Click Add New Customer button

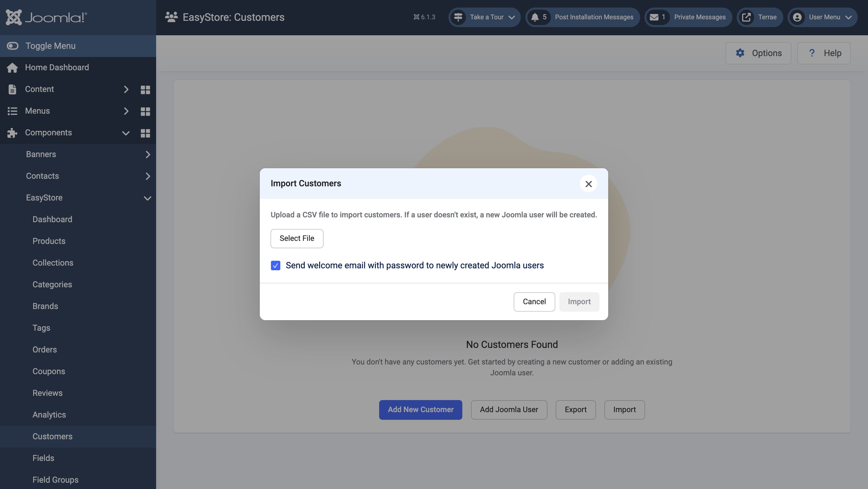[x=420, y=410]
